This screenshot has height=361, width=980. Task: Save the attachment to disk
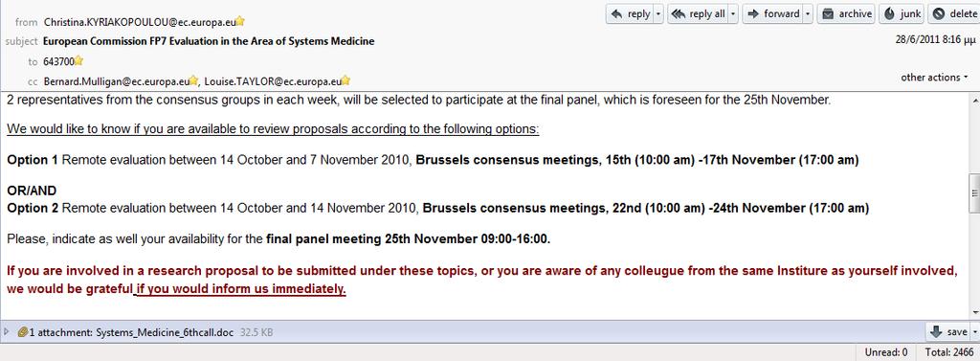click(947, 332)
